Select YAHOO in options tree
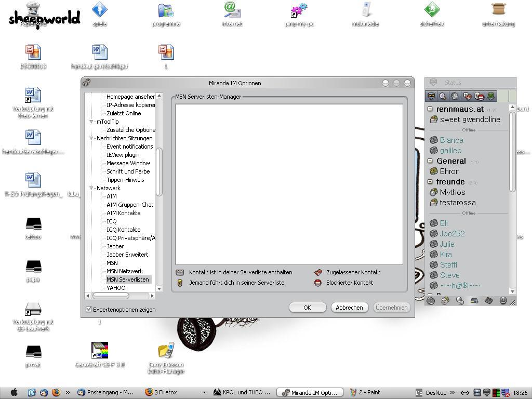The image size is (532, 399). [116, 288]
